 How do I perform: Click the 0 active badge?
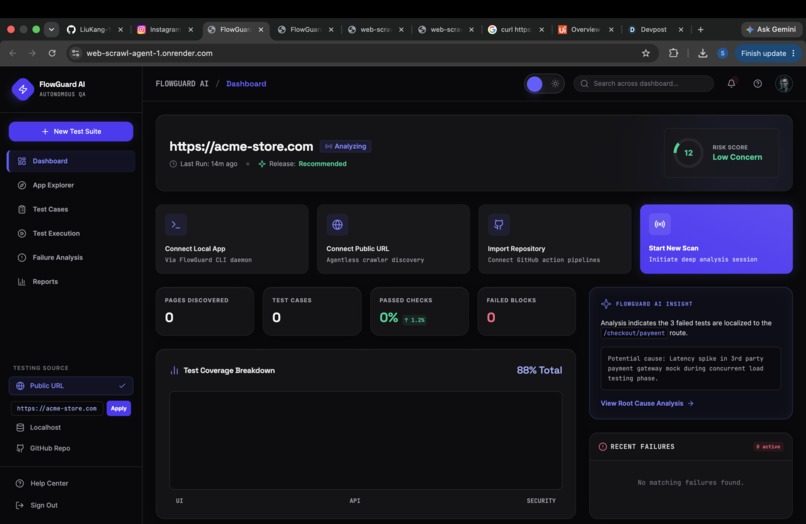point(768,447)
